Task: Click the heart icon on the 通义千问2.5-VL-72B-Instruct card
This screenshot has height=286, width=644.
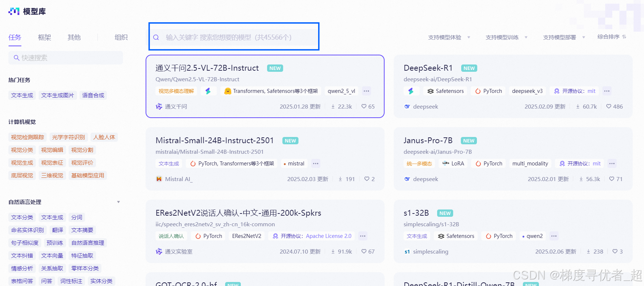Action: click(x=364, y=106)
